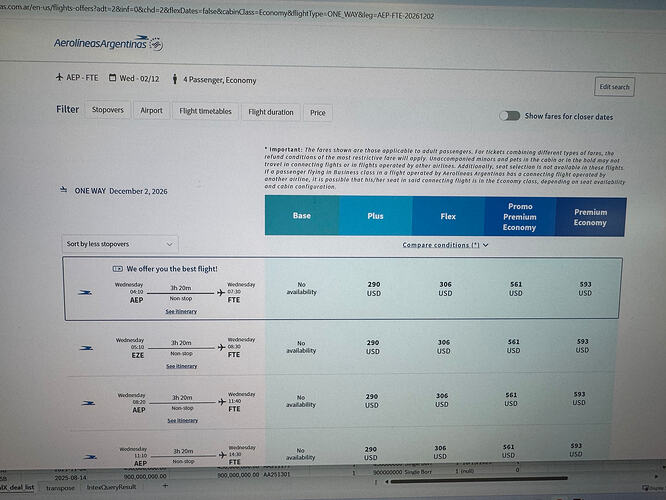This screenshot has width=666, height=500.
Task: Click the takeoff icon beside ONE WAY
Action: [64, 188]
